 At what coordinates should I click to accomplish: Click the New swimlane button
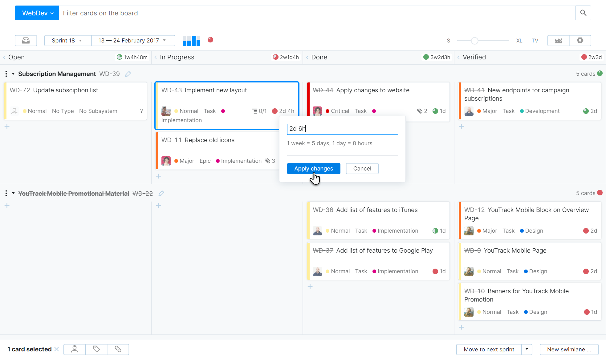(569, 349)
